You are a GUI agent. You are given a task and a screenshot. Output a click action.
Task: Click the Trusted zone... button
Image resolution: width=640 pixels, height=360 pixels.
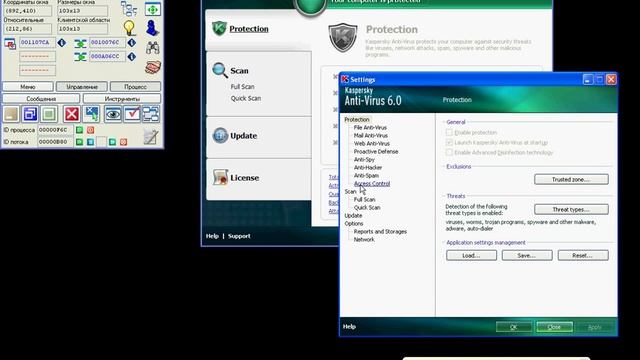[x=571, y=179]
